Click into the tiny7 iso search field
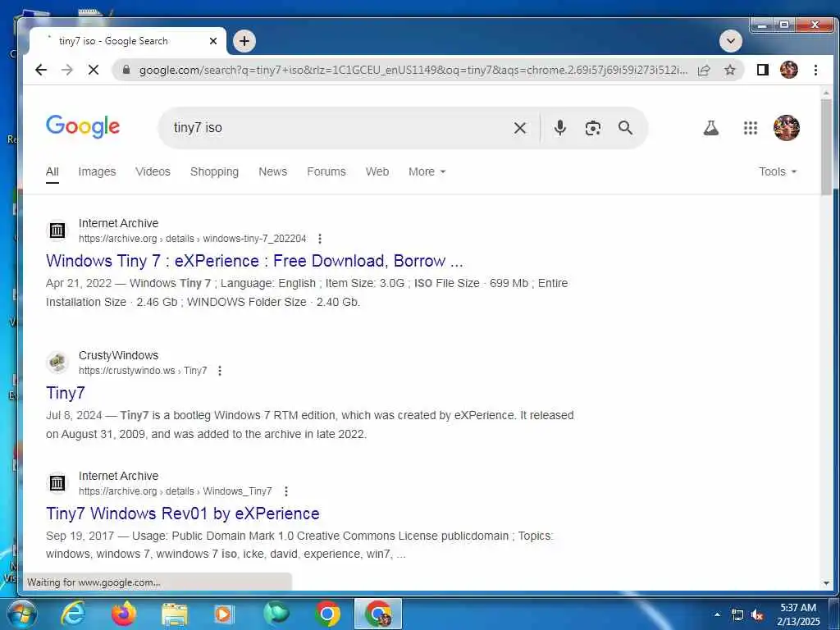This screenshot has height=630, width=840. point(337,128)
